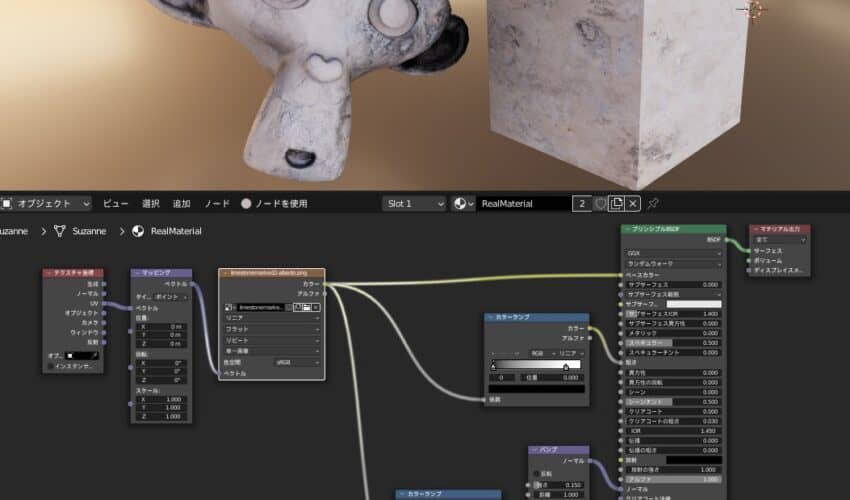Screen dimensions: 850x500
Task: Click the UV output socket
Action: (104, 304)
